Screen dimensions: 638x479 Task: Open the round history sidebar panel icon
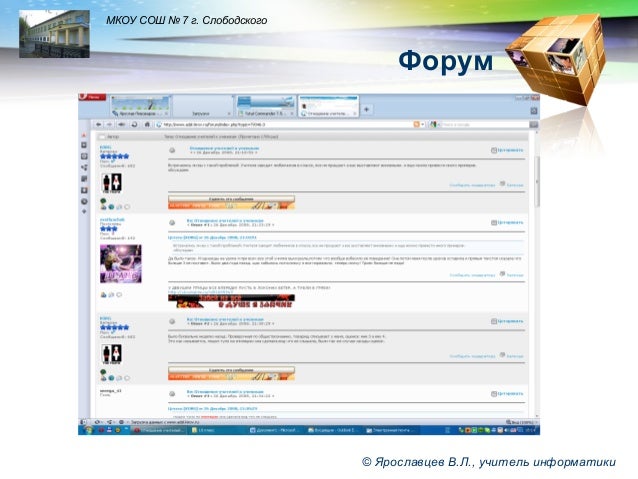[x=84, y=201]
